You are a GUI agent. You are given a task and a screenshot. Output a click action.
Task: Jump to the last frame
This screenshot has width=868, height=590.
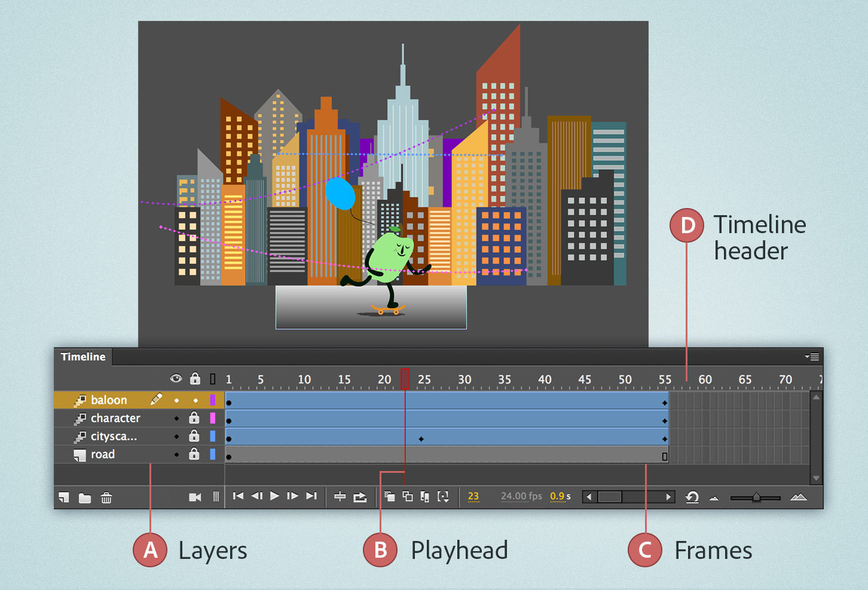[311, 496]
